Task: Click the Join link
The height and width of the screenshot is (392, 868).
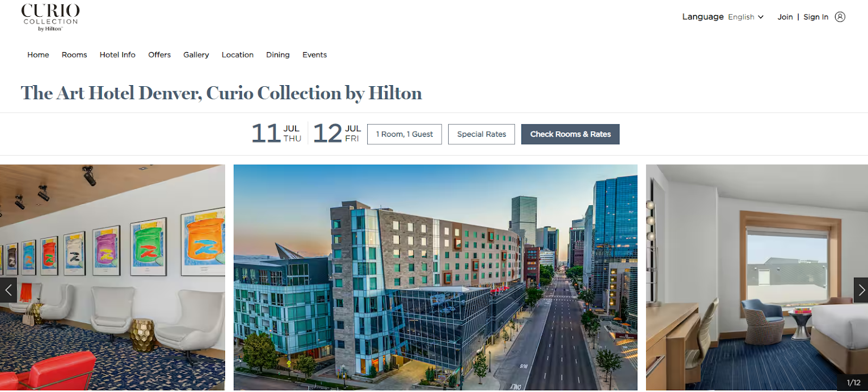Action: (x=785, y=17)
